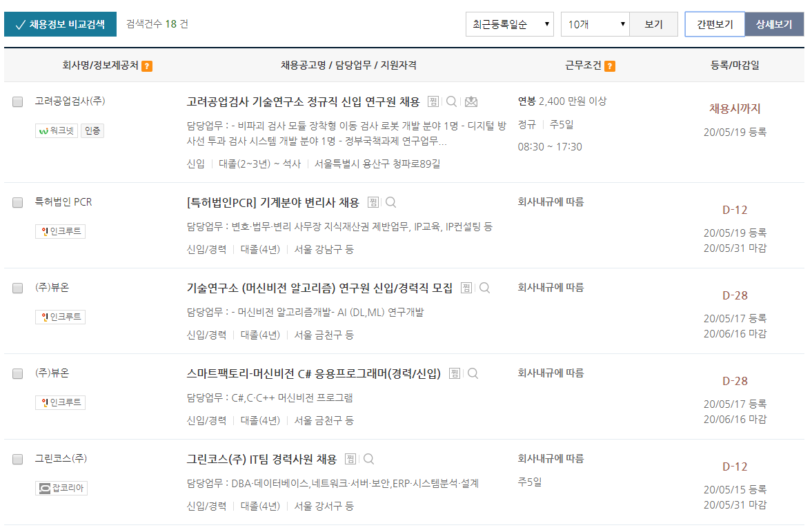Check the box for 특허법인 PCR
The width and height of the screenshot is (812, 530).
point(18,203)
